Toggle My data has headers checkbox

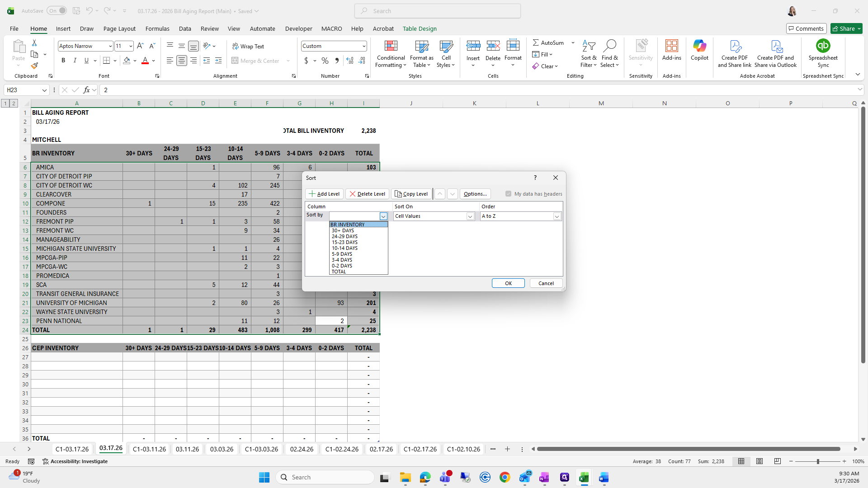[509, 194]
